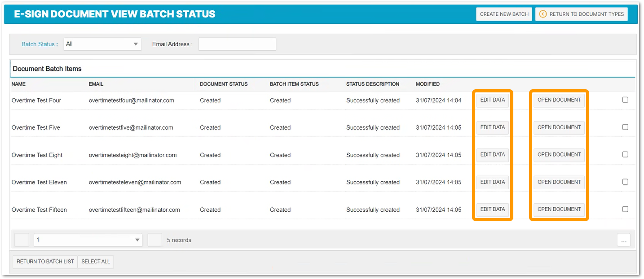644x279 pixels.
Task: Click the Batch Status label link
Action: tap(38, 44)
